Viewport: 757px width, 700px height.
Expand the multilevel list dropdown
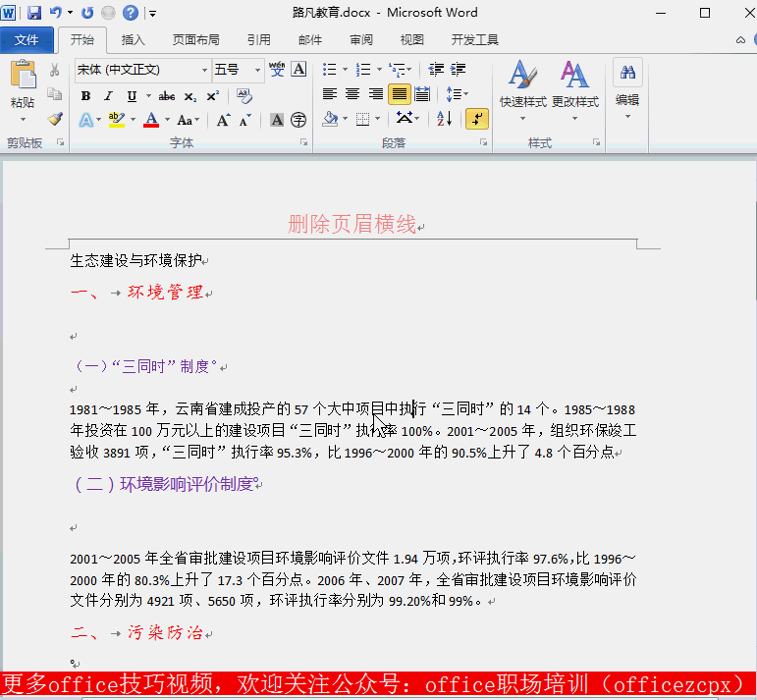tap(409, 70)
